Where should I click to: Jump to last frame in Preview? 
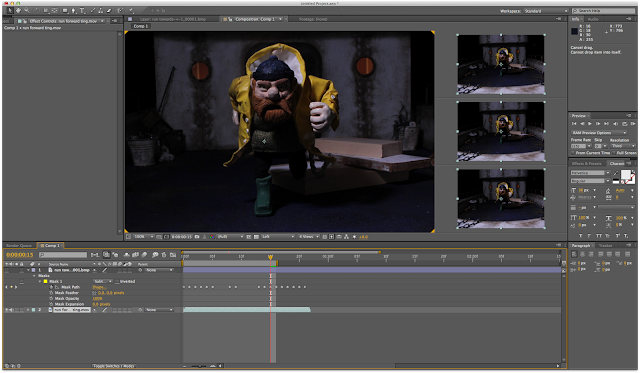pos(606,124)
